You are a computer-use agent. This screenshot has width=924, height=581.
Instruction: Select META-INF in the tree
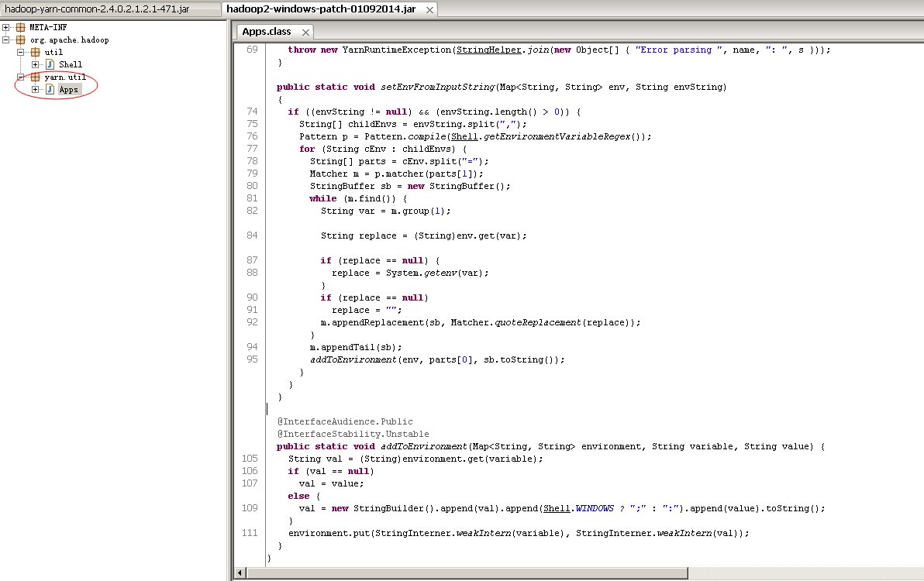pyautogui.click(x=48, y=27)
